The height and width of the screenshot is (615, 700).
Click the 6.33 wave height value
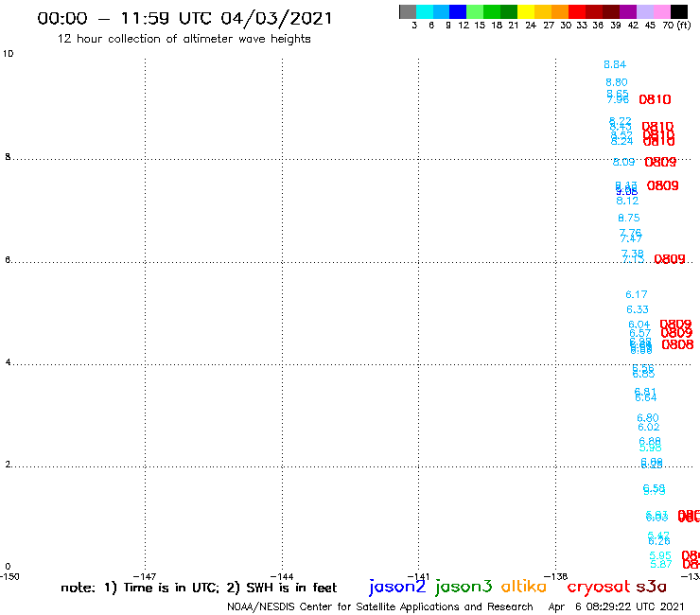[638, 310]
